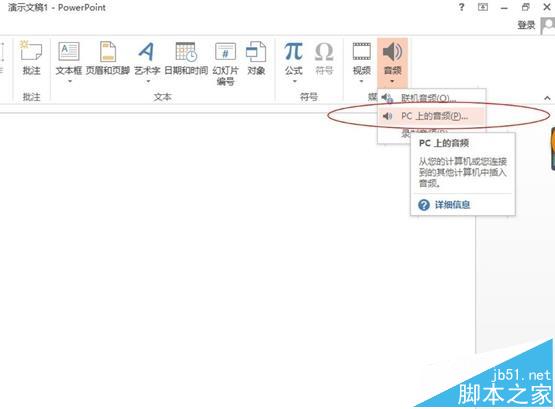Expand the 音频 dropdown arrow
This screenshot has width=555, height=409.
pos(392,81)
